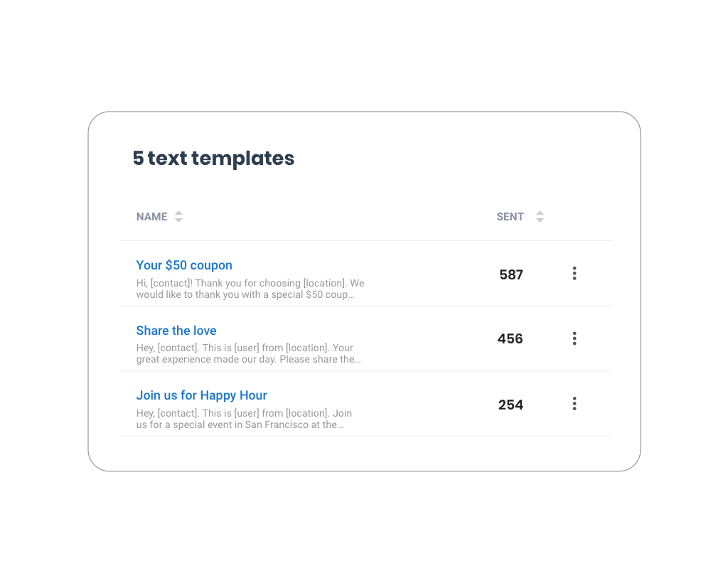The height and width of the screenshot is (583, 728).
Task: Open the three-dot menu for Share the love
Action: [x=574, y=338]
